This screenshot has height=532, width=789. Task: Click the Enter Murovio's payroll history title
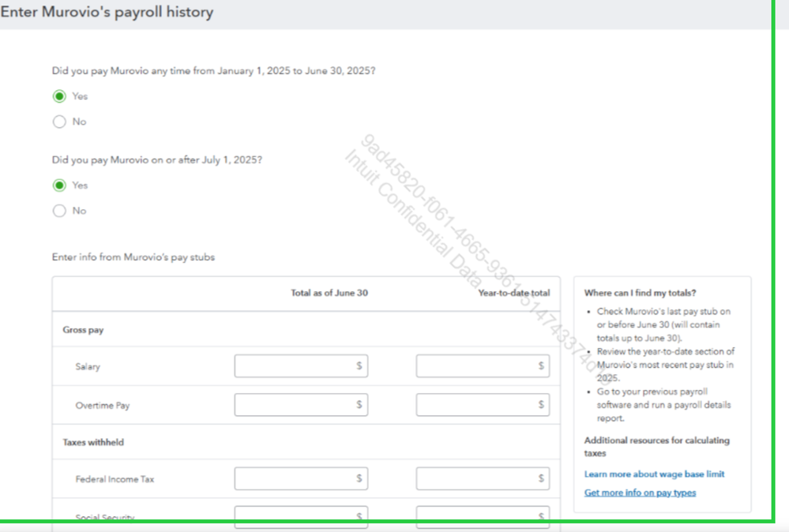(x=107, y=12)
